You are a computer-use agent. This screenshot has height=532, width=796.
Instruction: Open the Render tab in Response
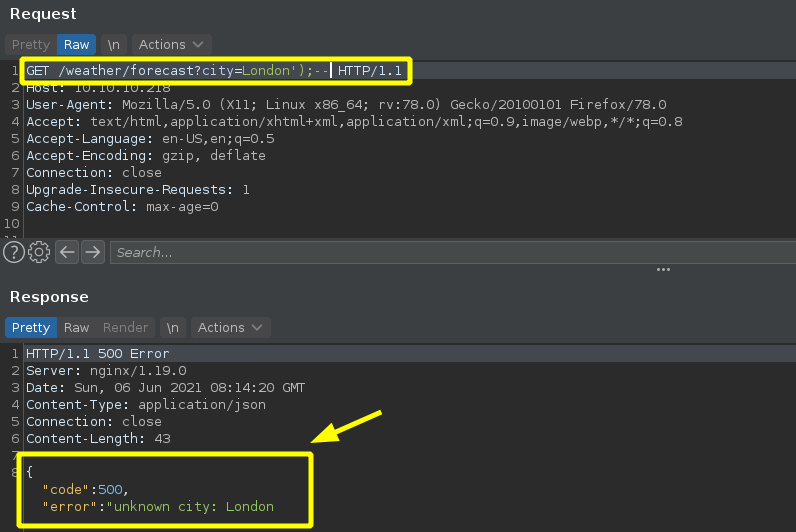[126, 328]
